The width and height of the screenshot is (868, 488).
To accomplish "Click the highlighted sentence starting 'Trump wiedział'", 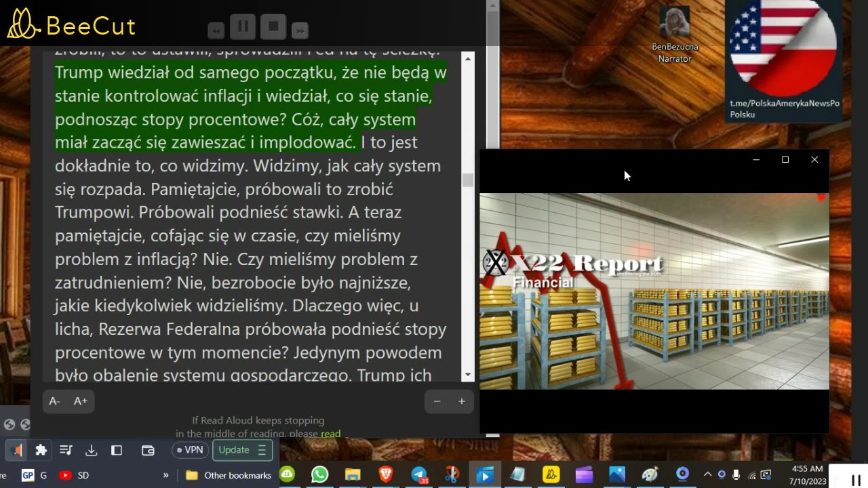I will tap(250, 107).
